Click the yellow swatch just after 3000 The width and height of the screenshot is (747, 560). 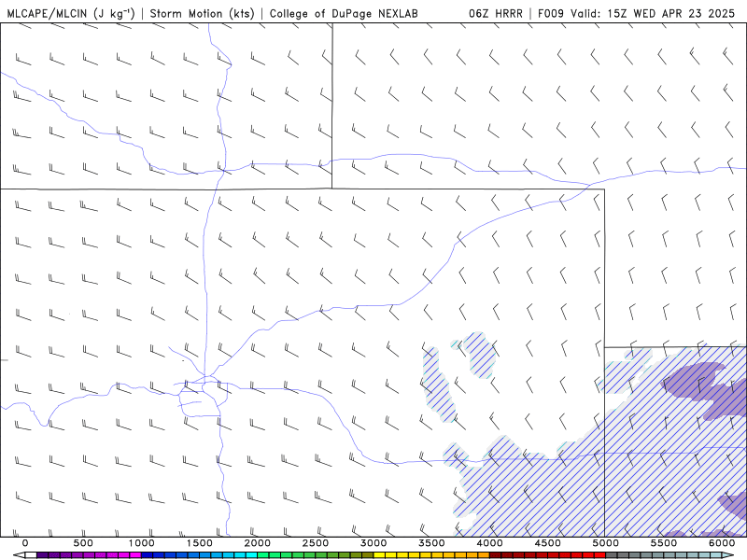(x=379, y=554)
